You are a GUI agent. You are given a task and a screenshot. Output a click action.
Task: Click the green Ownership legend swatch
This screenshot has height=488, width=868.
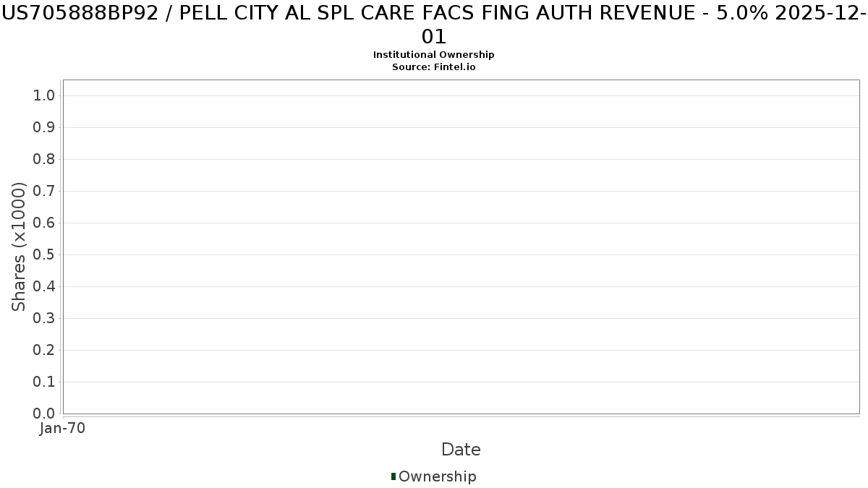(393, 476)
